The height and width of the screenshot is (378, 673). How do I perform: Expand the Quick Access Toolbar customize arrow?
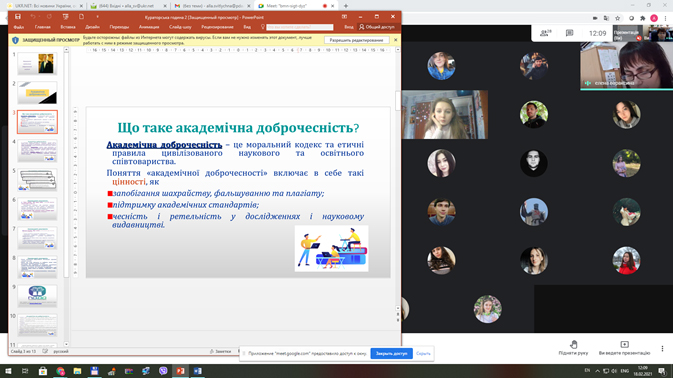[x=97, y=17]
